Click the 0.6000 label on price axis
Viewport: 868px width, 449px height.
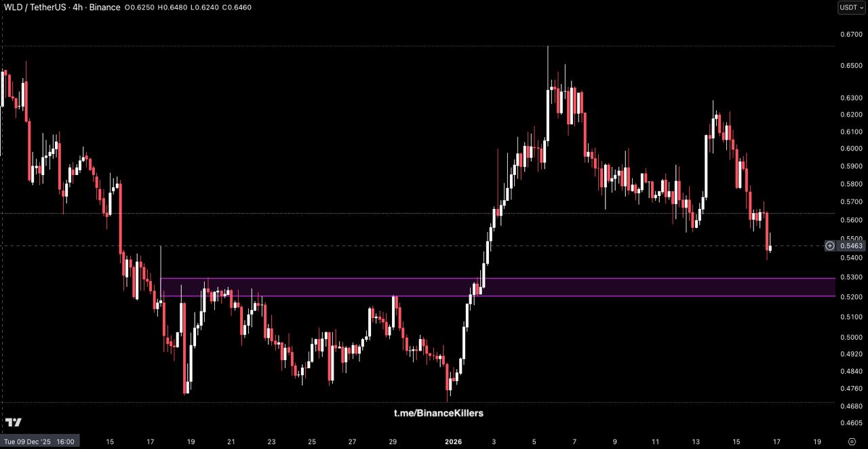coord(850,149)
